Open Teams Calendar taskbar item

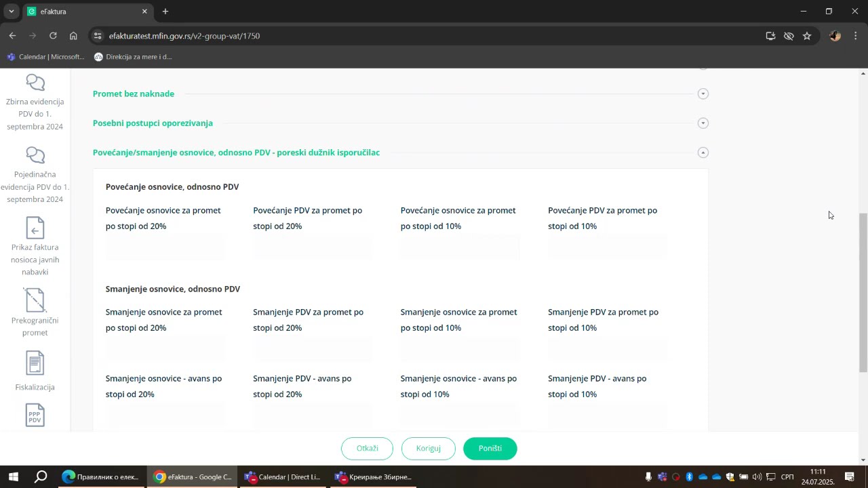point(282,477)
